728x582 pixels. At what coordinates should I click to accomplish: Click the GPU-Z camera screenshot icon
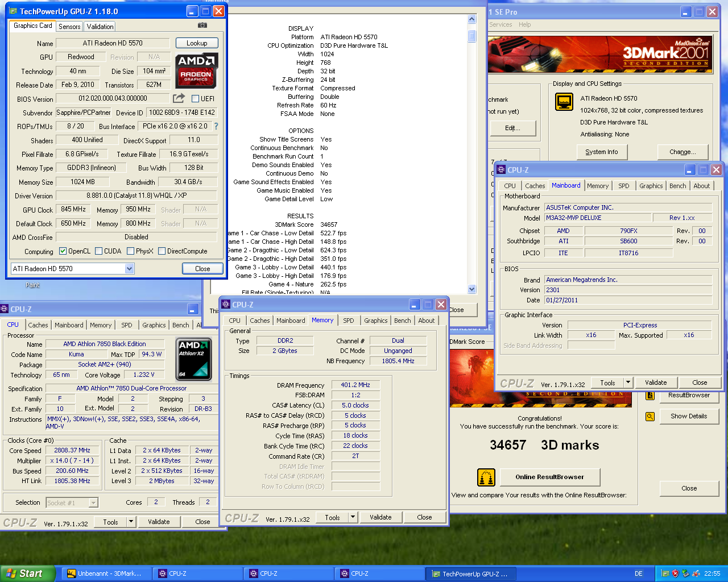pos(202,26)
